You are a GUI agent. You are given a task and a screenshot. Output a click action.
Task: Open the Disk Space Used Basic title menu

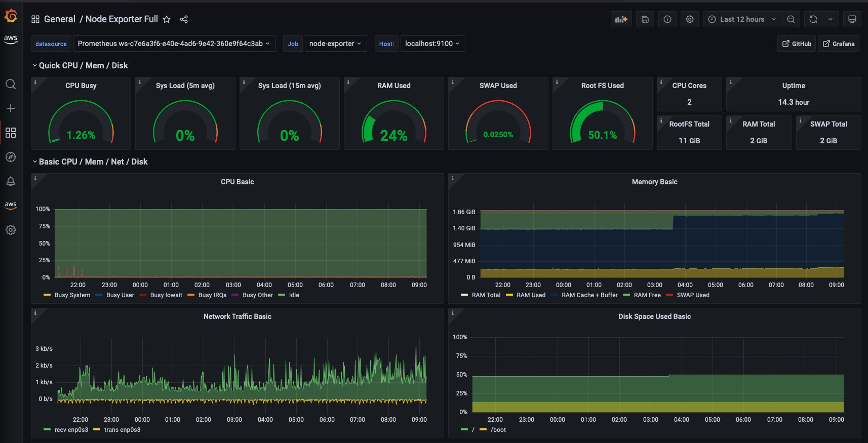654,316
